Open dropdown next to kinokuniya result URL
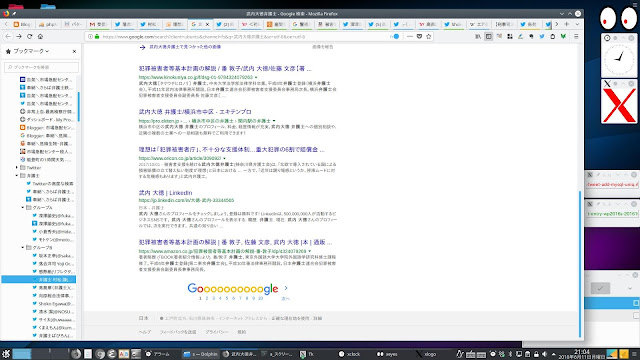The height and width of the screenshot is (360, 640). pos(256,77)
